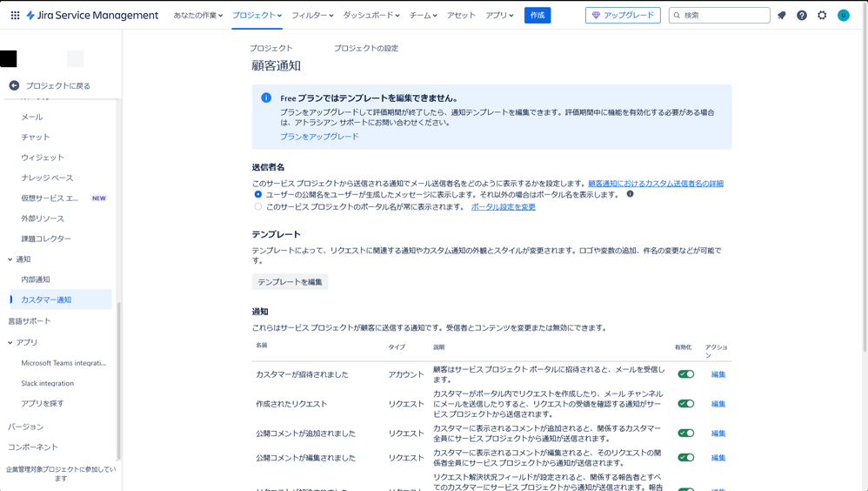Click the 名前 column header

tap(261, 346)
